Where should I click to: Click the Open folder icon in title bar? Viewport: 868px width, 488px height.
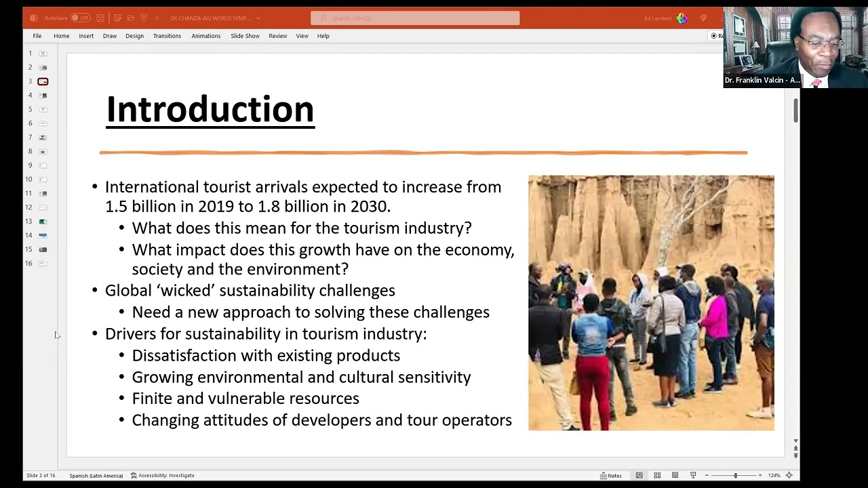pyautogui.click(x=130, y=18)
